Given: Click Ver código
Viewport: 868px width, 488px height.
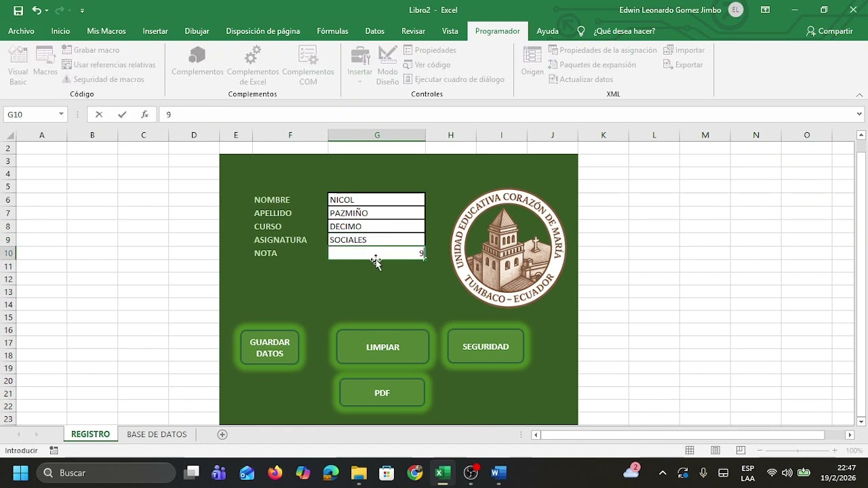Looking at the screenshot, I should (427, 65).
